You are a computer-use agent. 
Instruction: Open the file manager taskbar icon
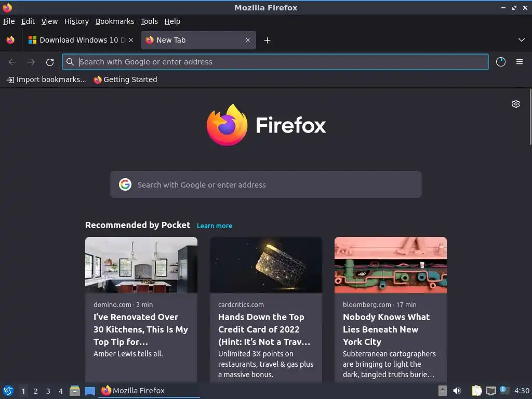[x=75, y=391]
